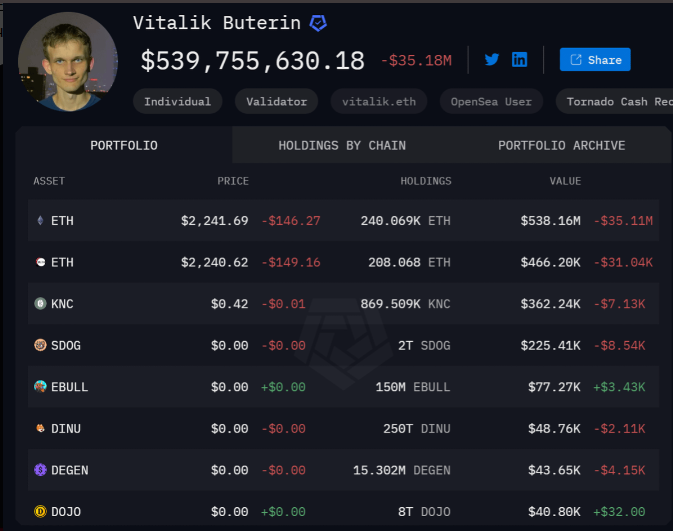Click the -$7.13K value change

tap(619, 304)
